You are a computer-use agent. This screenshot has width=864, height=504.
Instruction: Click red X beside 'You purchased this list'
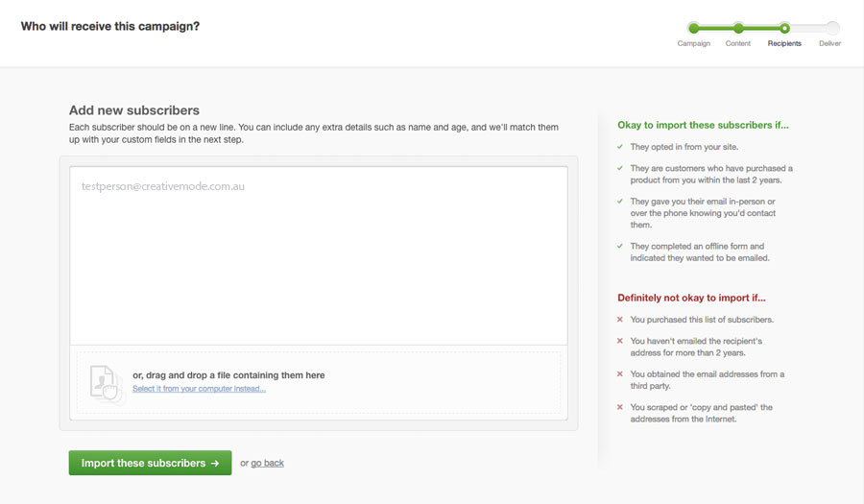[x=620, y=320]
